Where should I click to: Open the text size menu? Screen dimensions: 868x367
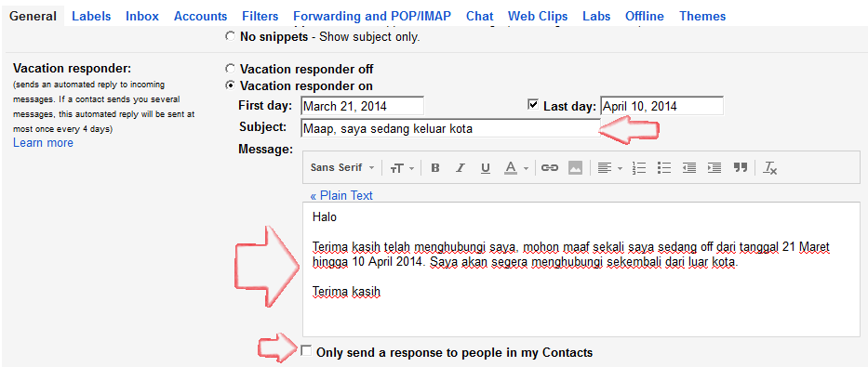pyautogui.click(x=397, y=168)
